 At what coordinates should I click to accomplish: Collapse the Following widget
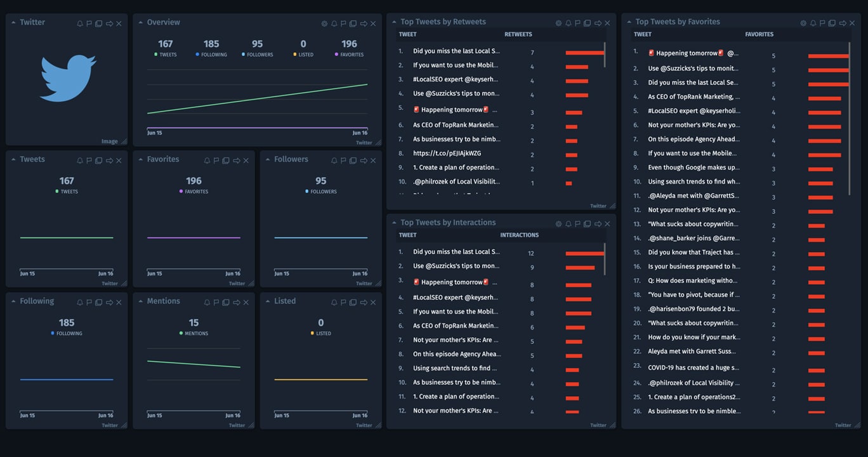pyautogui.click(x=14, y=301)
